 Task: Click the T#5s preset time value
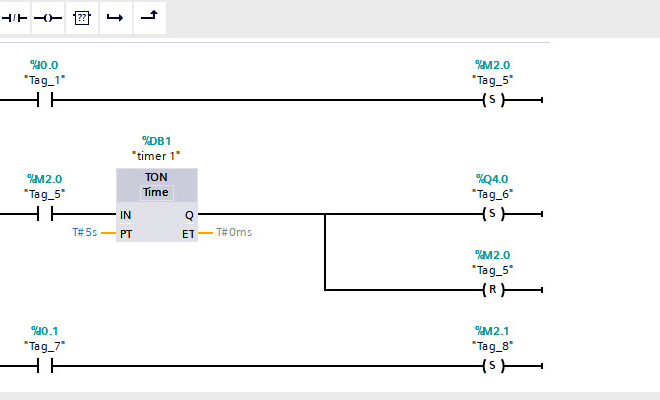tap(85, 232)
